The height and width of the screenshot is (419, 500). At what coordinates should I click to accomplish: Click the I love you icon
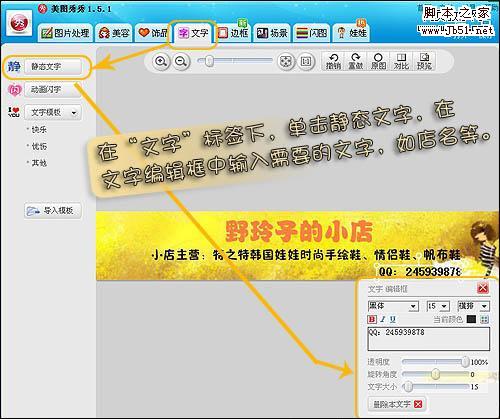click(x=14, y=112)
